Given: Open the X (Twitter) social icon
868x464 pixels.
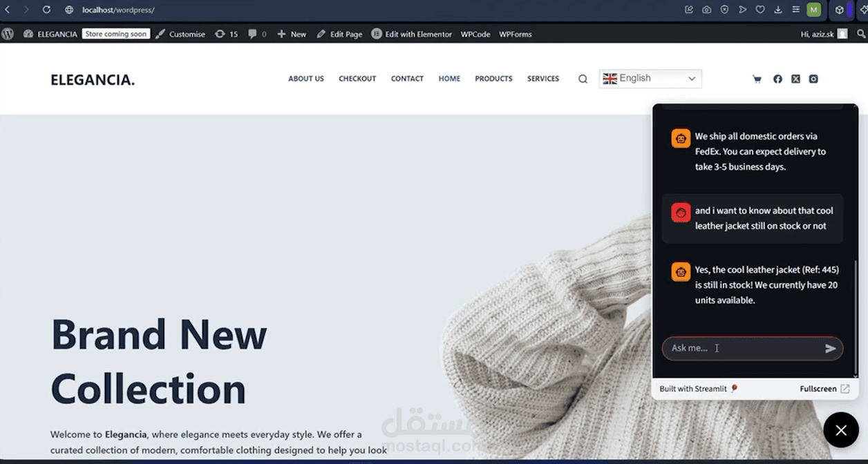Looking at the screenshot, I should click(x=795, y=79).
